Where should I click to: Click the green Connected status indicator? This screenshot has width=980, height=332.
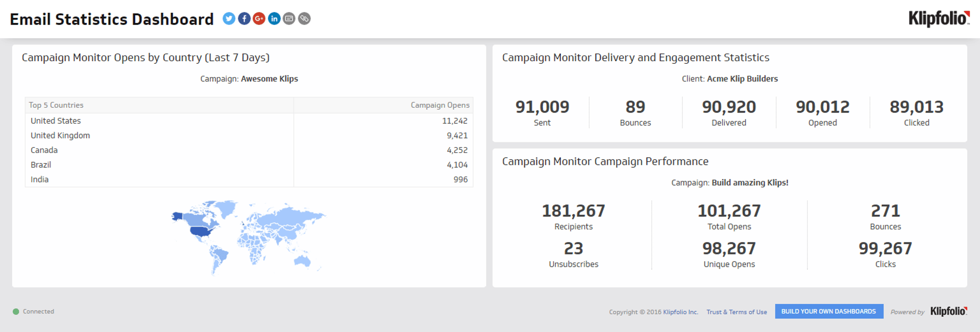pos(16,312)
